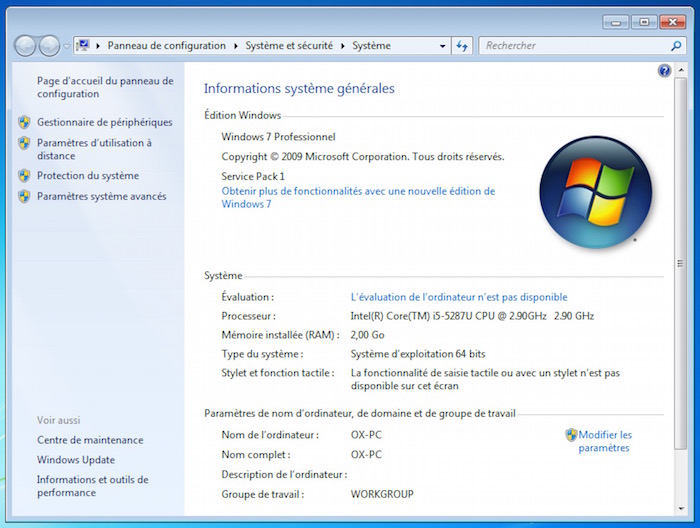Open help via the blue question mark
This screenshot has width=700, height=528.
click(664, 71)
